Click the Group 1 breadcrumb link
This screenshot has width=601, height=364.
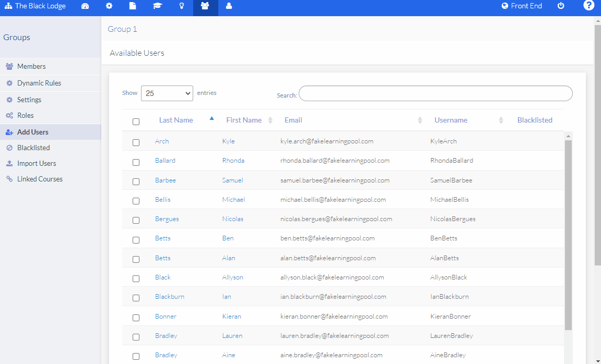(x=122, y=29)
